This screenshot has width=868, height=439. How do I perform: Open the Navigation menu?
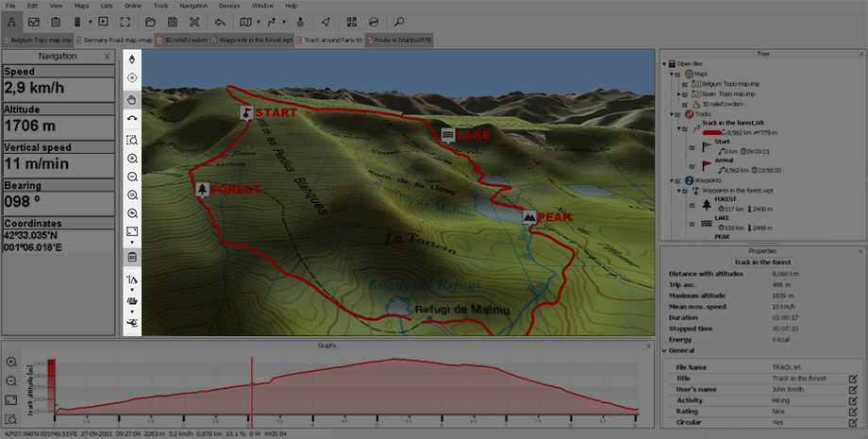[192, 6]
